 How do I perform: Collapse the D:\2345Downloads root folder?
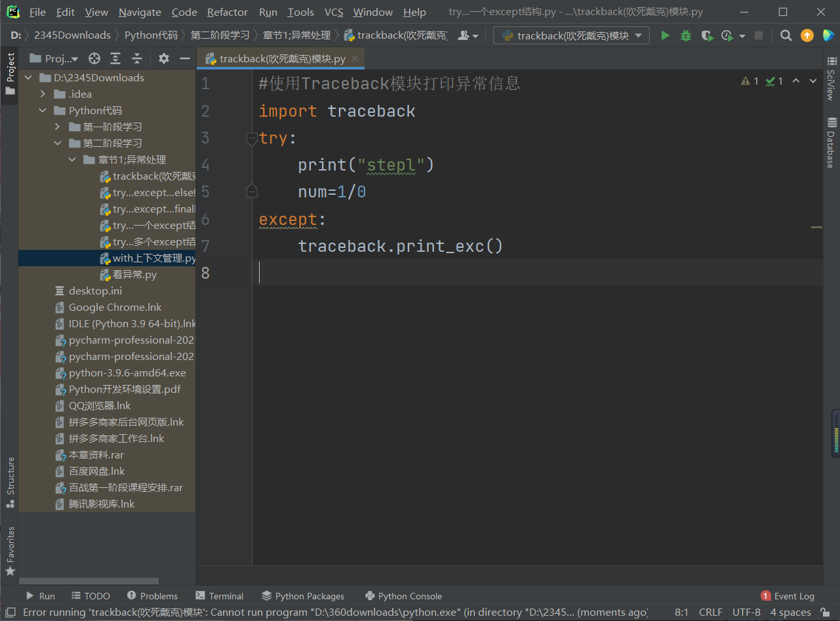coord(29,77)
